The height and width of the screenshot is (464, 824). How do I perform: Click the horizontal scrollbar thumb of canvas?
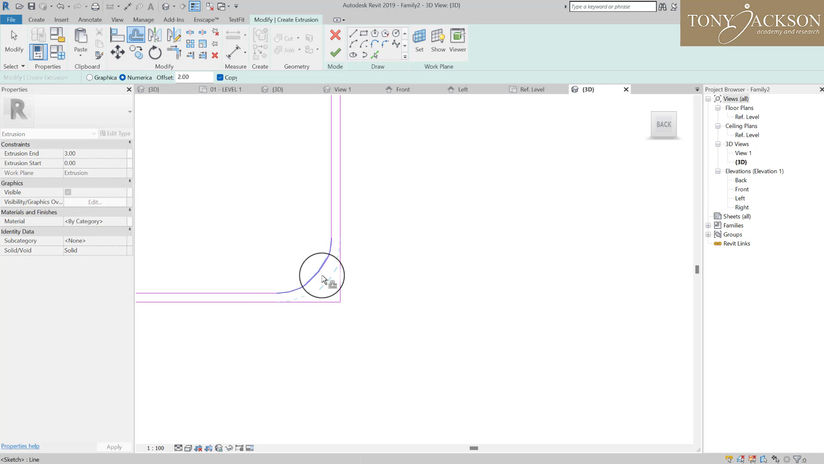473,448
